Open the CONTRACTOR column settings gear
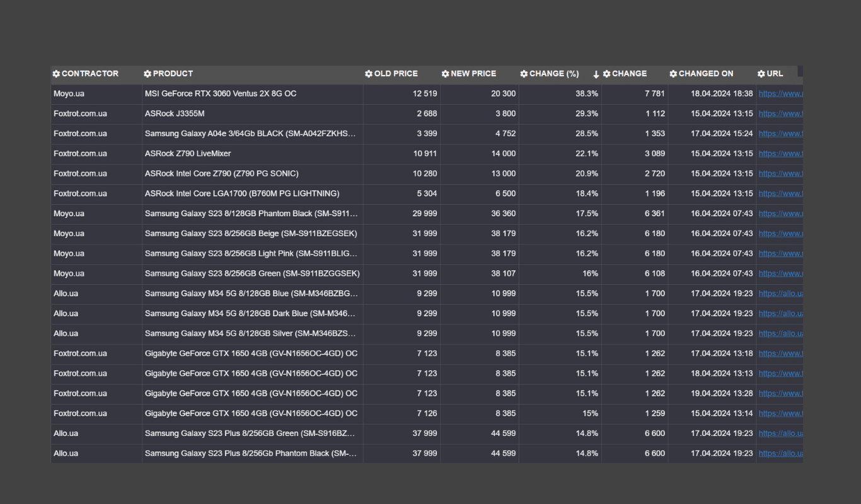The height and width of the screenshot is (504, 861). (x=56, y=74)
